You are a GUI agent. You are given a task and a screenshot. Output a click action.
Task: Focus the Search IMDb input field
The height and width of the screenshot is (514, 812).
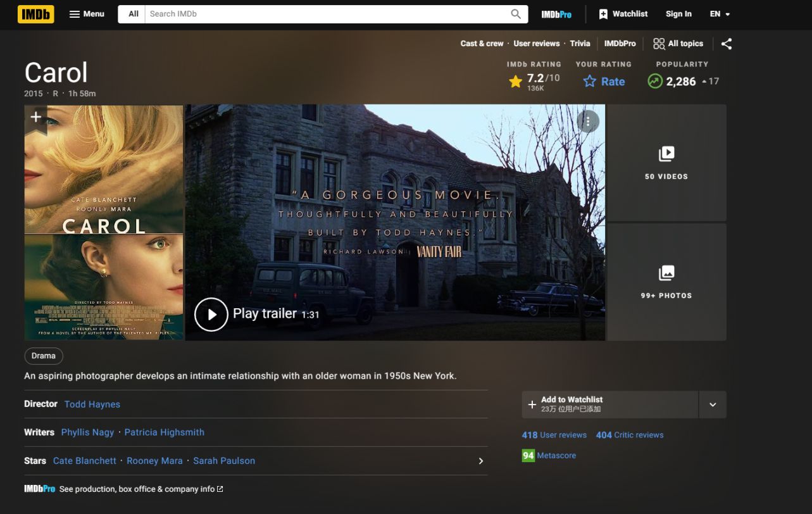coord(327,14)
